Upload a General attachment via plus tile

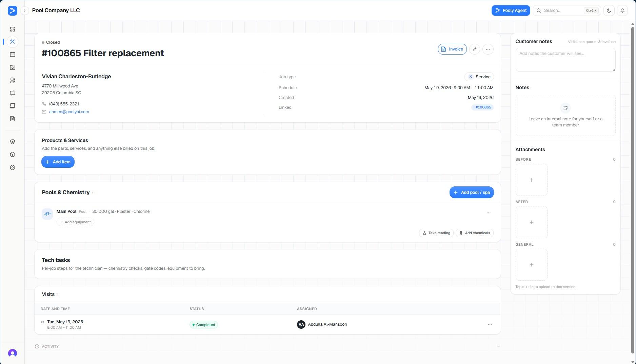[532, 265]
